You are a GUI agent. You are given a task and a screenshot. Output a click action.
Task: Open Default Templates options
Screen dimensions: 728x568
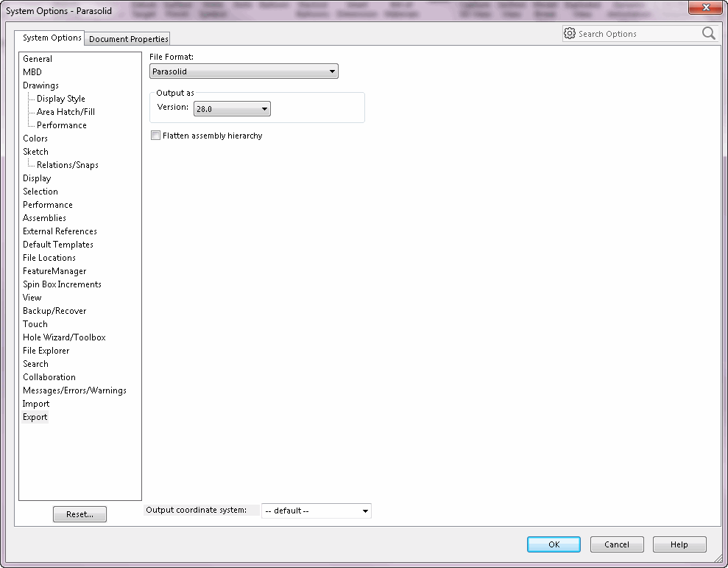click(x=58, y=245)
